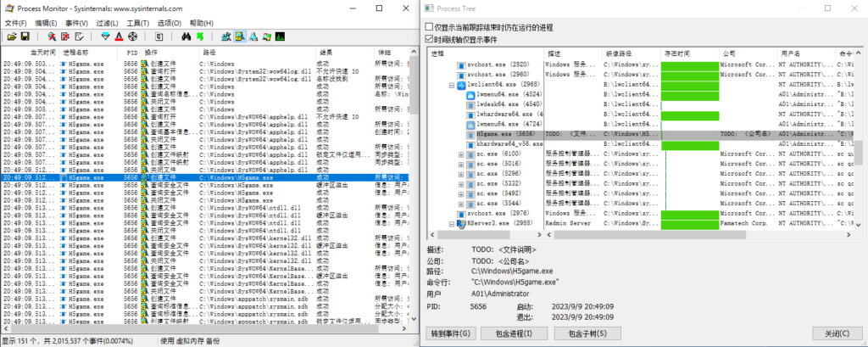Collapse the RServer3.exe (2988) tree node

[452, 223]
